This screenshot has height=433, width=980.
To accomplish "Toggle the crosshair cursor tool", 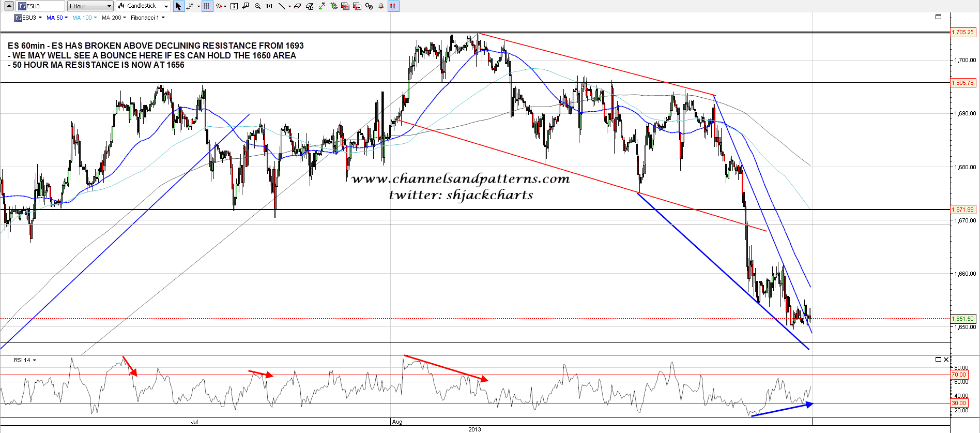I will coord(190,6).
